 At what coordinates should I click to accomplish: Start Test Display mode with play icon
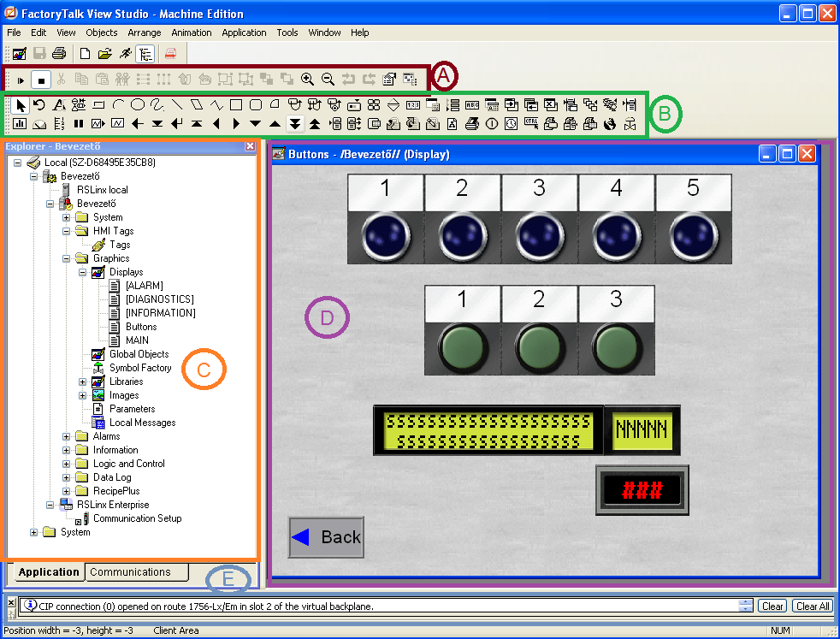pyautogui.click(x=21, y=80)
